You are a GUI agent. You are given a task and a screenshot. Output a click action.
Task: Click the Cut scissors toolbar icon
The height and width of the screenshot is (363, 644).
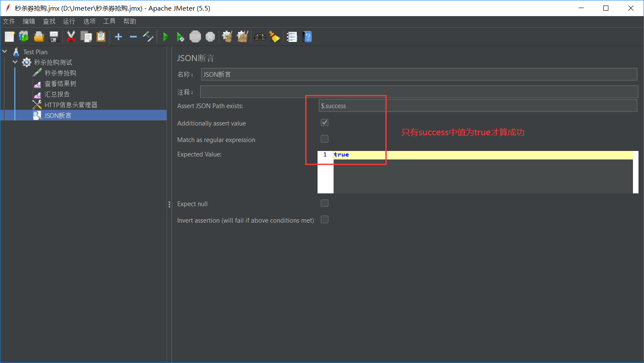click(71, 37)
